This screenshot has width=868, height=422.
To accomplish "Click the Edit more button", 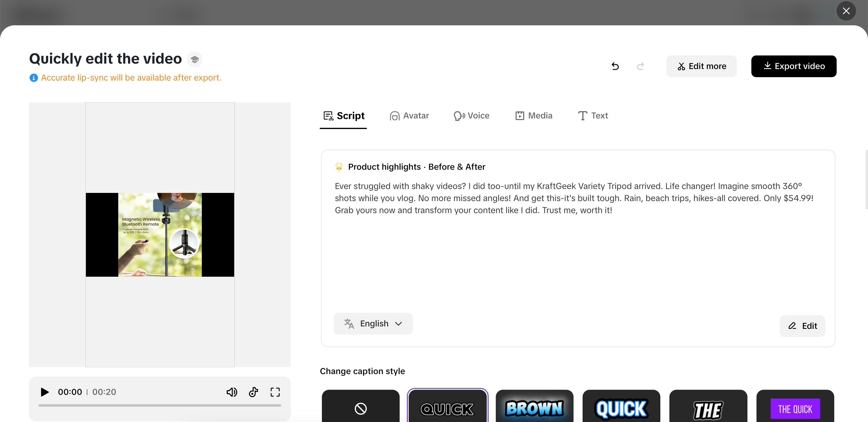I will click(x=701, y=66).
